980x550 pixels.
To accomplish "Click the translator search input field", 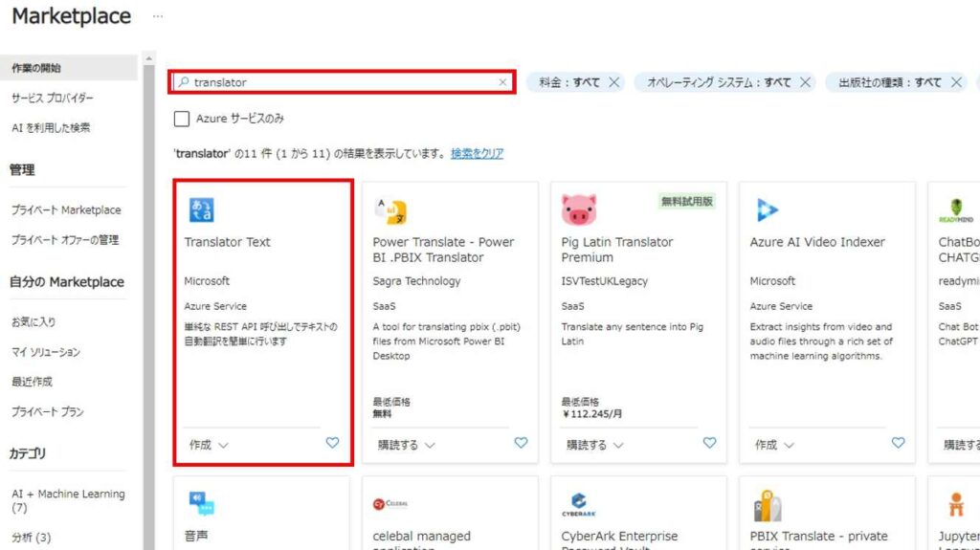I will click(x=340, y=82).
